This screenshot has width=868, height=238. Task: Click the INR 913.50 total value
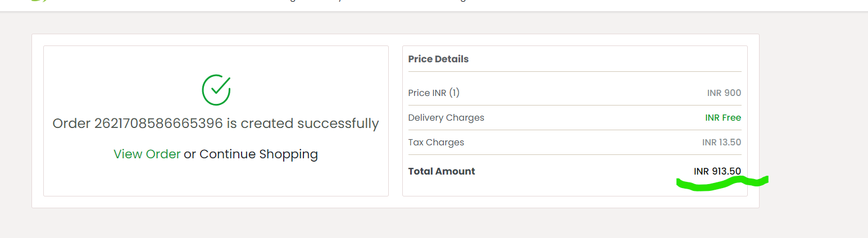(717, 171)
